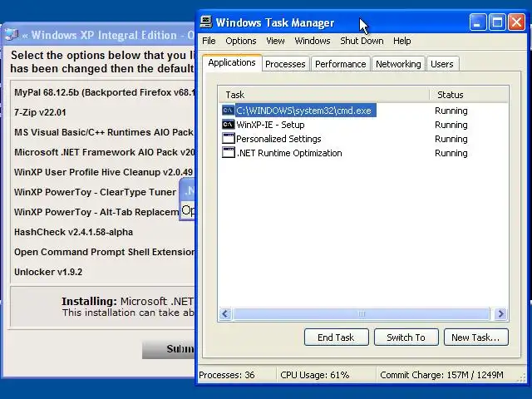Maximize the Task Manager window

[x=497, y=22]
